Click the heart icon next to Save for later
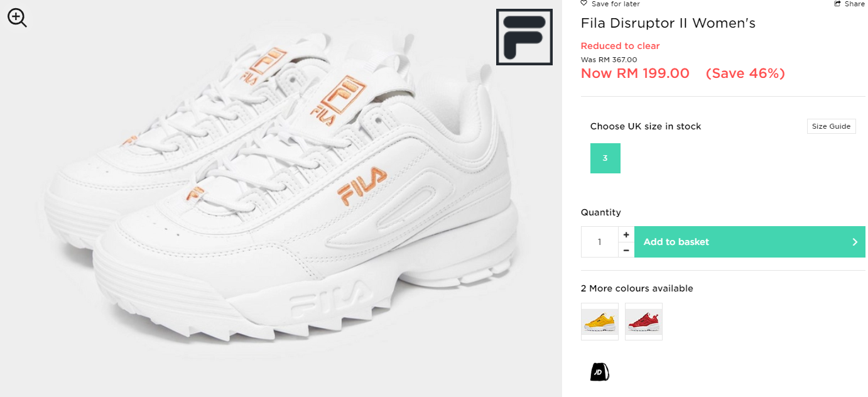 pos(584,4)
